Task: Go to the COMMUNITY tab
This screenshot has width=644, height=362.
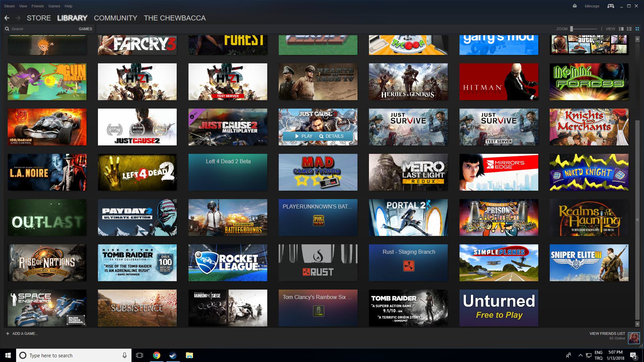Action: point(115,18)
